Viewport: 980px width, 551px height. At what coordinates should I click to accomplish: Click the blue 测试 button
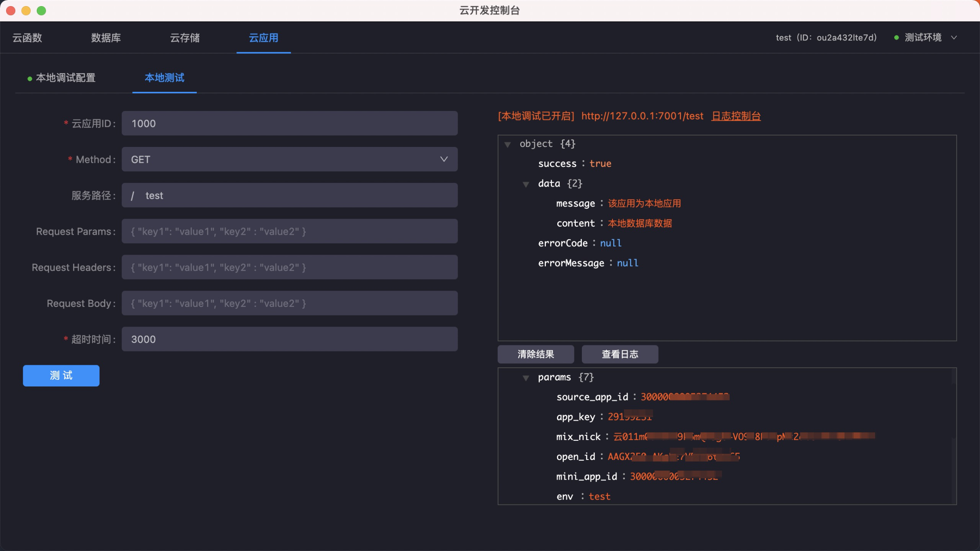(x=61, y=375)
